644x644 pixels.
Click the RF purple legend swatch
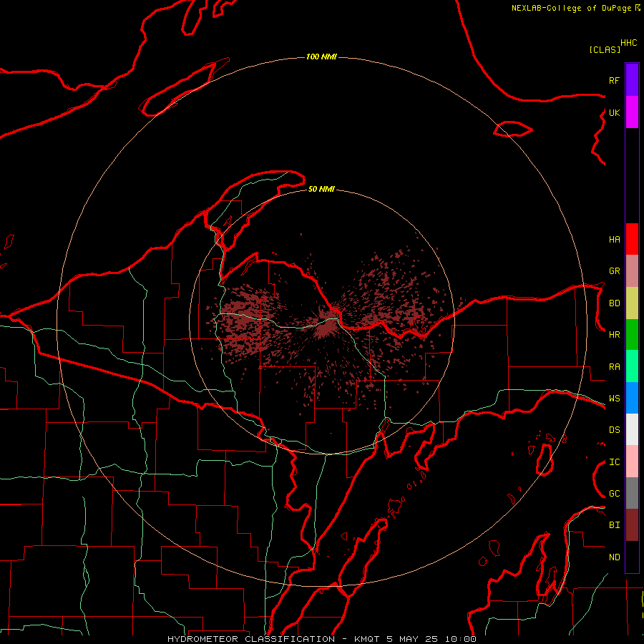click(x=632, y=80)
